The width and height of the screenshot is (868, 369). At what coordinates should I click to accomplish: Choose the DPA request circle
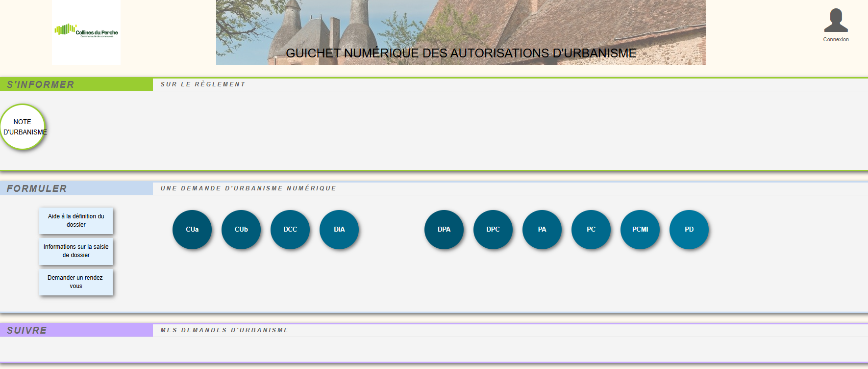pyautogui.click(x=444, y=230)
